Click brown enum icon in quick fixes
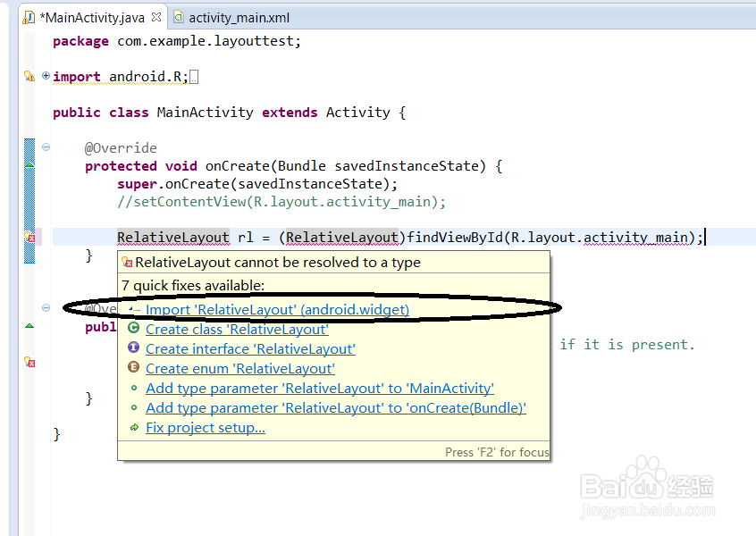Image resolution: width=756 pixels, height=536 pixels. pos(133,367)
